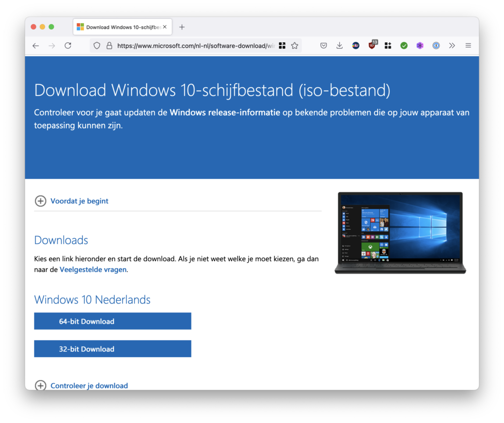The height and width of the screenshot is (423, 504).
Task: Bookmark this page with the star icon
Action: [x=295, y=46]
